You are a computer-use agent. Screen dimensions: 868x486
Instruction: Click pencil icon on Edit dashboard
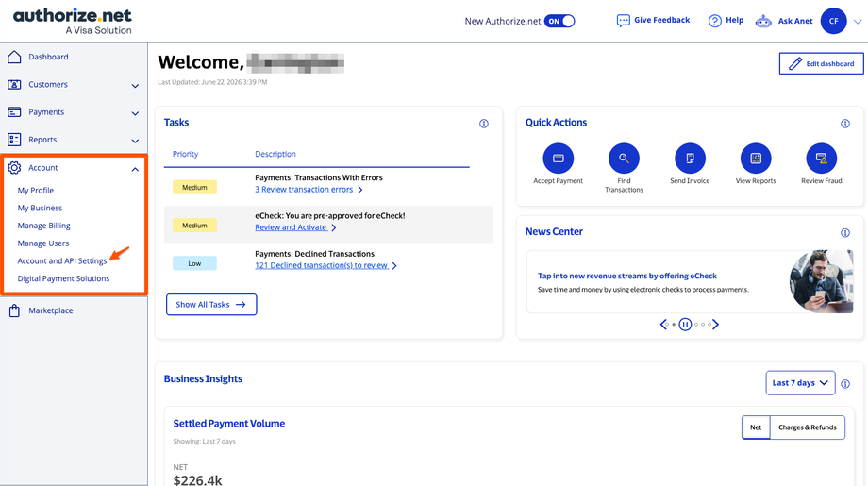point(795,63)
